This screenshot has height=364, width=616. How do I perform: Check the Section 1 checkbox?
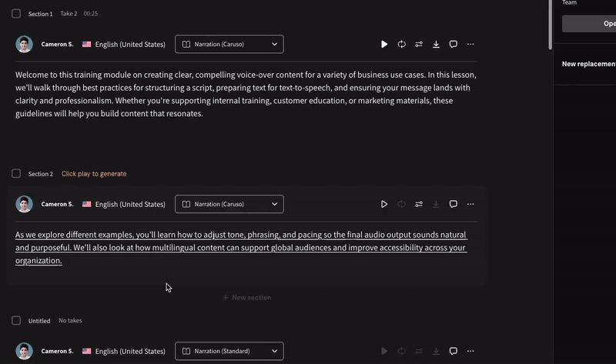(x=16, y=14)
